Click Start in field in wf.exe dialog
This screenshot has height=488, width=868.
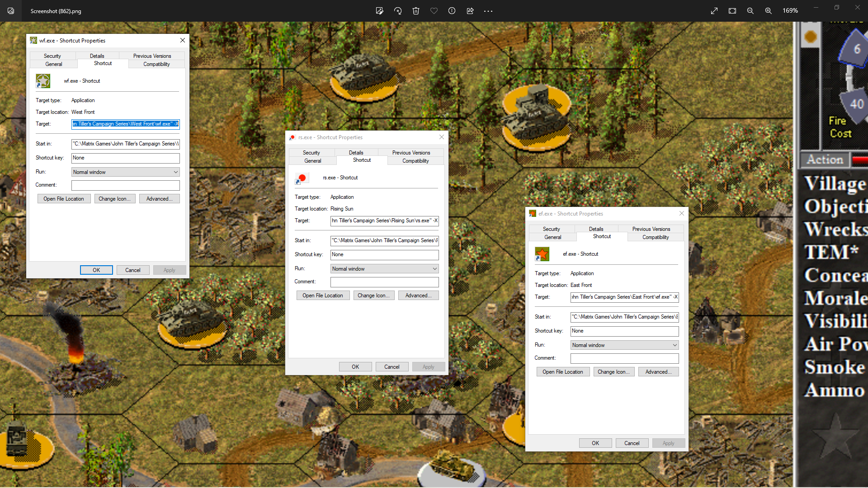[126, 144]
